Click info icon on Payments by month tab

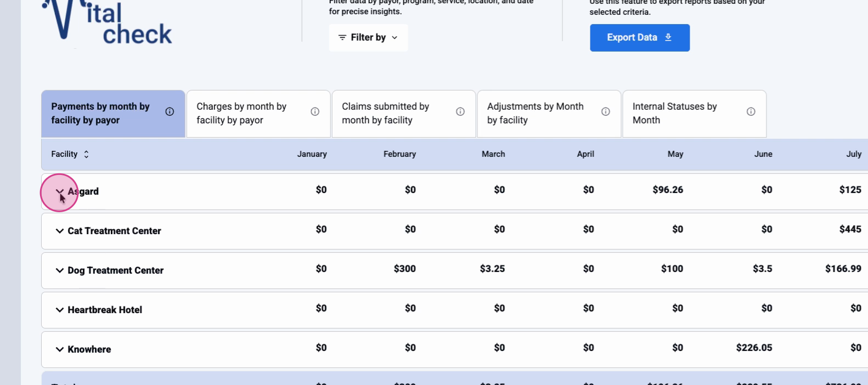[x=170, y=112]
